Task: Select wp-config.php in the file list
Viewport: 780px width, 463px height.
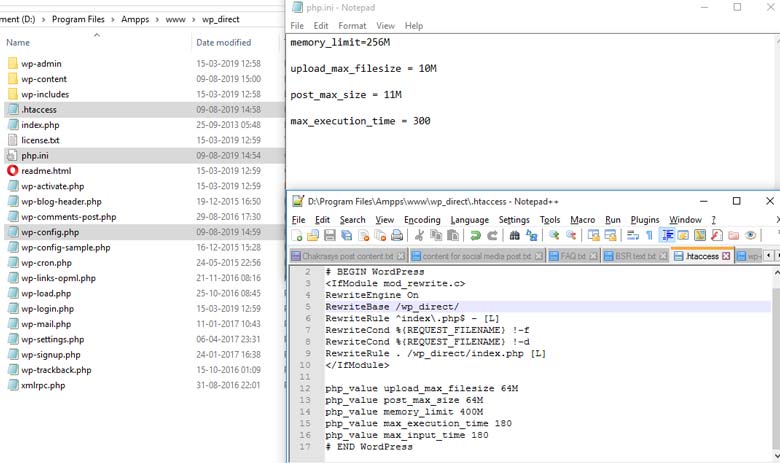Action: click(50, 232)
